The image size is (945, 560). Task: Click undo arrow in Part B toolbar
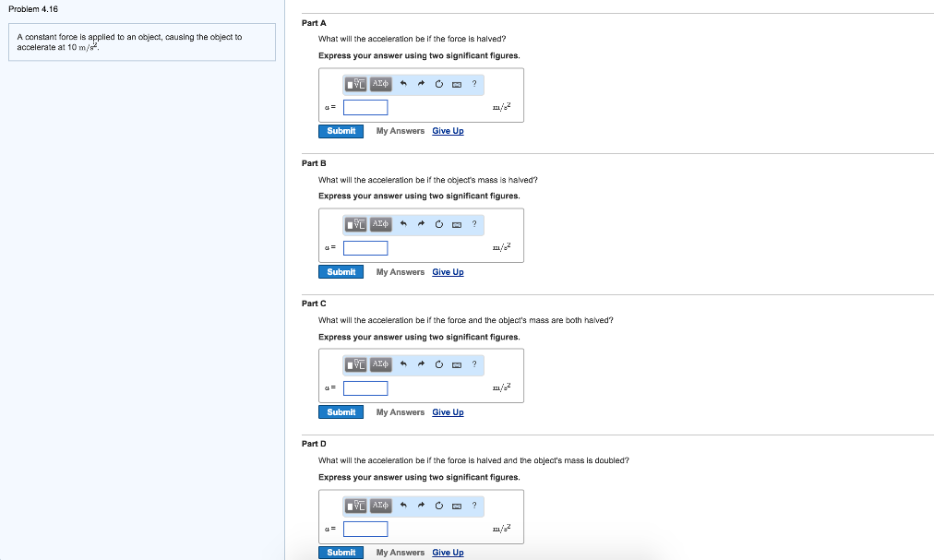(403, 224)
